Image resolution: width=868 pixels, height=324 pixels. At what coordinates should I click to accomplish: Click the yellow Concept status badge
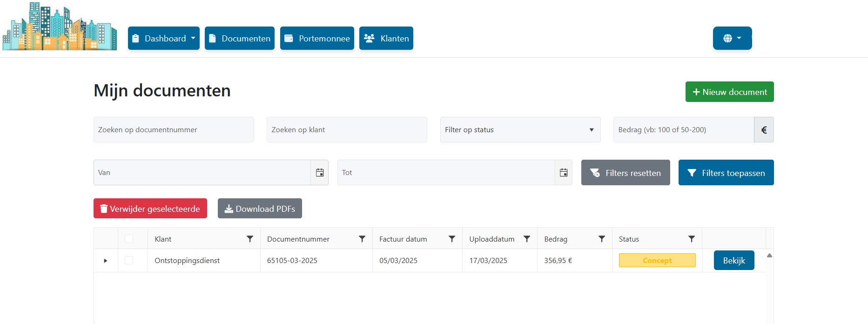(657, 260)
